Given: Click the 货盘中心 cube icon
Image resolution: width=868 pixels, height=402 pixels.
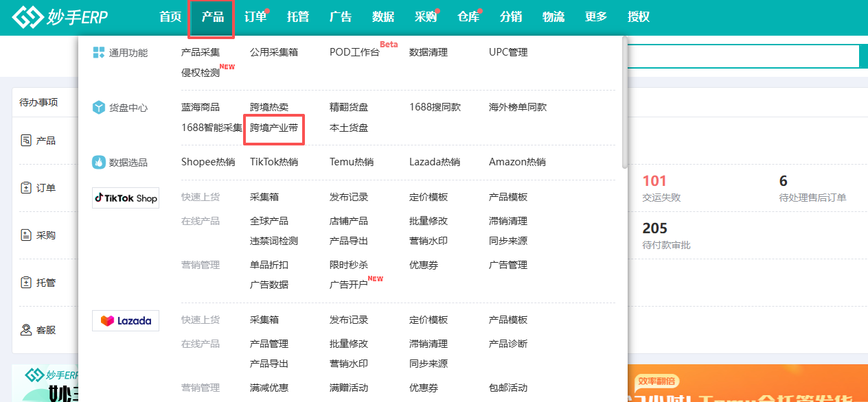Looking at the screenshot, I should click(99, 108).
